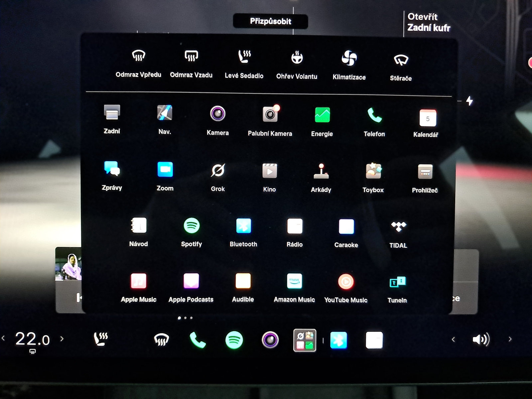The width and height of the screenshot is (532, 399).
Task: Tap Otevřít Zadní kufr trunk button
Action: [429, 22]
